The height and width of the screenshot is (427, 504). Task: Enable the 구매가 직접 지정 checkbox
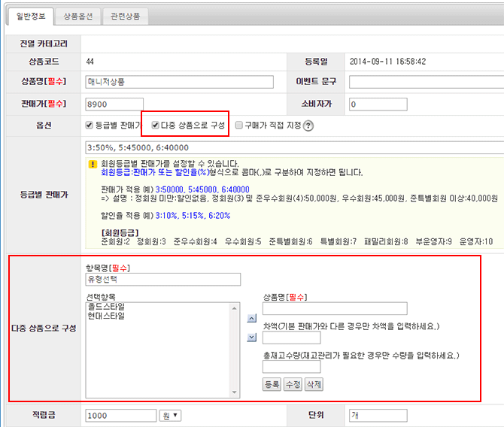pos(238,126)
